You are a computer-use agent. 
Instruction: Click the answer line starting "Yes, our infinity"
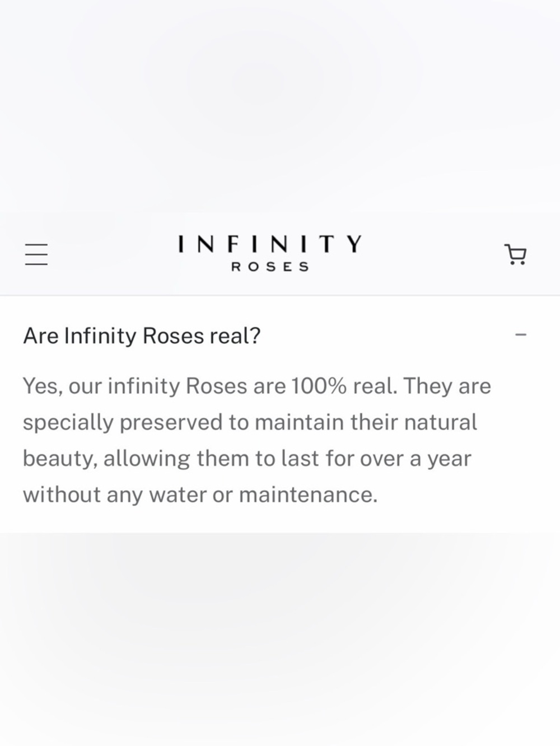256,386
